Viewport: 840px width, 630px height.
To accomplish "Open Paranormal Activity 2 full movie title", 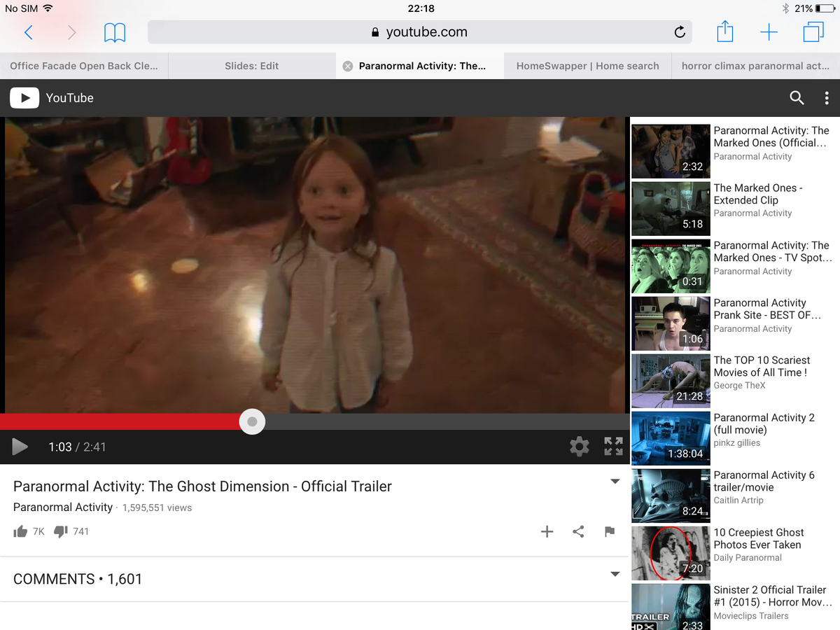I will [x=764, y=423].
